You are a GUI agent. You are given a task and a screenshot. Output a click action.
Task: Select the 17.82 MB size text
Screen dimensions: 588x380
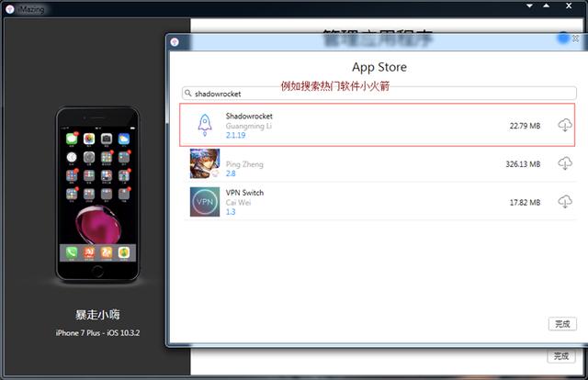(x=525, y=202)
